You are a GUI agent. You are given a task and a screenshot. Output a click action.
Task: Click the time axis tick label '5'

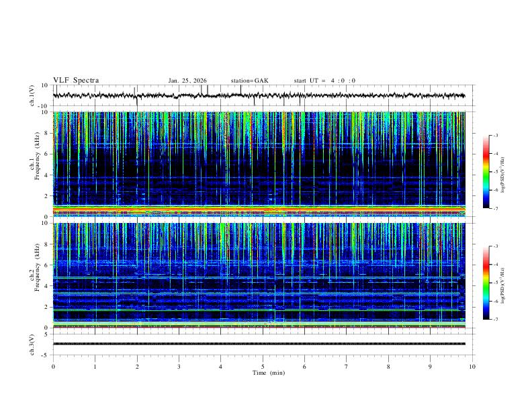(263, 367)
